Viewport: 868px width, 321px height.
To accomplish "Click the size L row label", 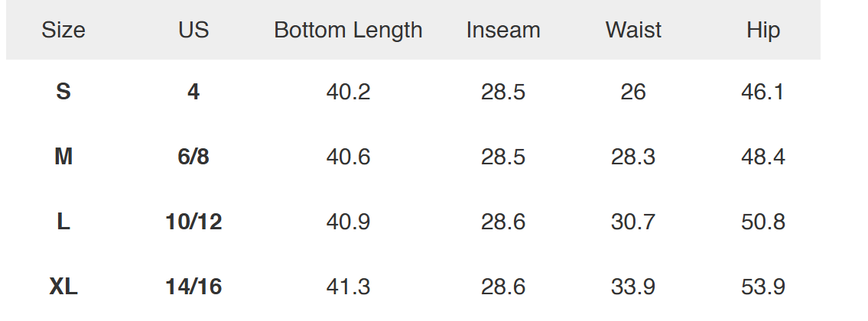I will tap(63, 222).
